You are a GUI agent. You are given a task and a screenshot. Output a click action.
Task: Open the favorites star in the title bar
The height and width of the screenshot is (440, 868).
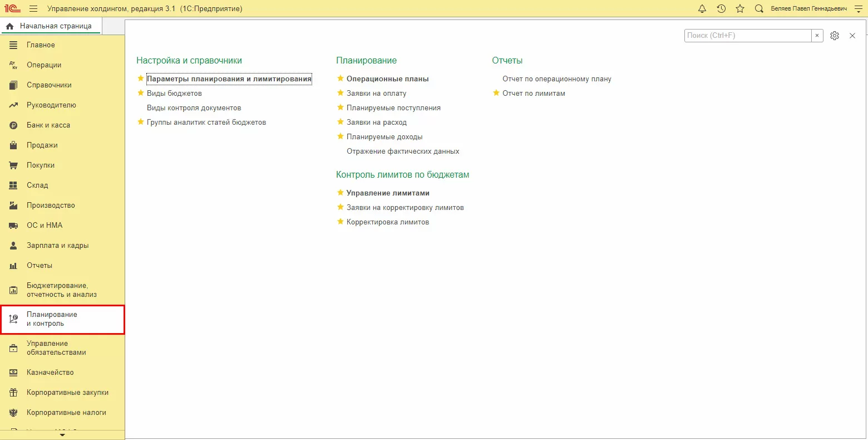(740, 9)
